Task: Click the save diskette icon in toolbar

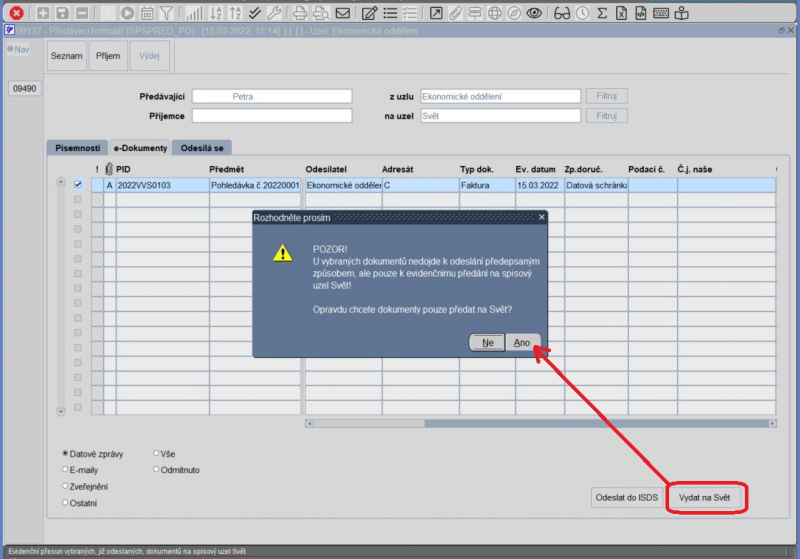Action: click(62, 13)
